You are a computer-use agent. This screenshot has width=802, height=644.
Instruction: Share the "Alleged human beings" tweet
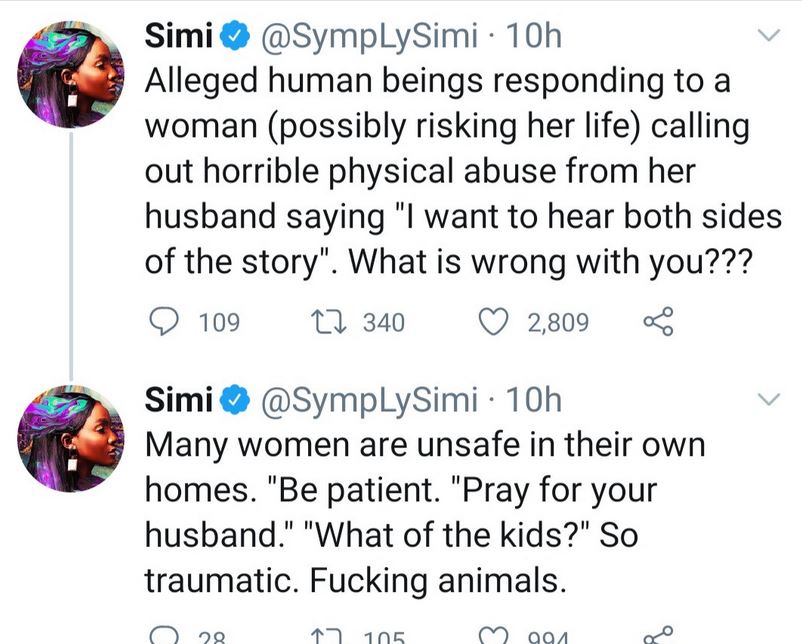click(655, 322)
